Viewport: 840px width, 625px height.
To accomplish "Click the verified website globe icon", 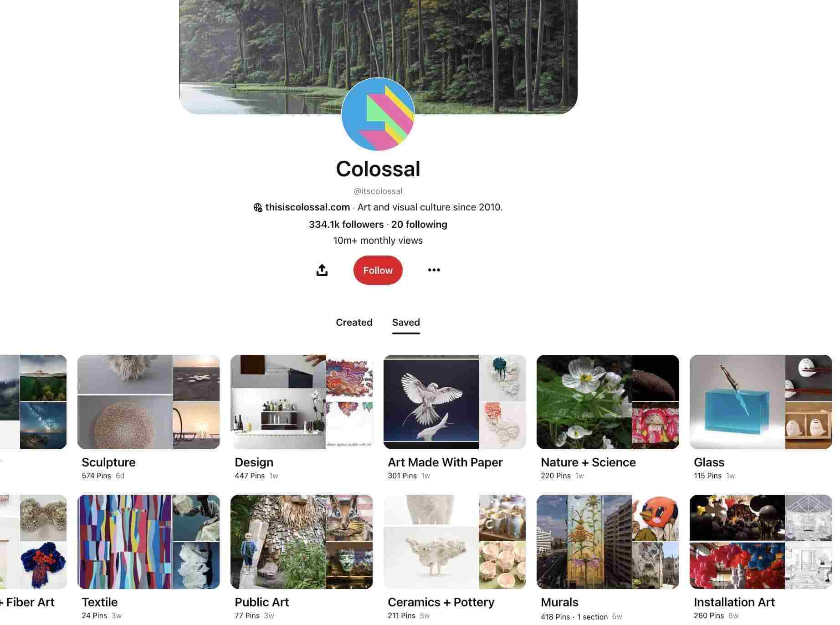I will [x=258, y=208].
